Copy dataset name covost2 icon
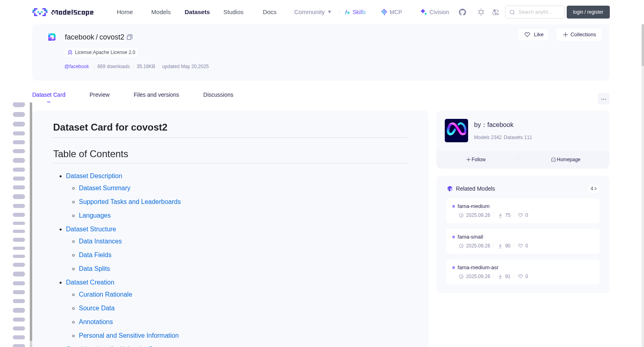This screenshot has width=644, height=347. click(x=130, y=37)
